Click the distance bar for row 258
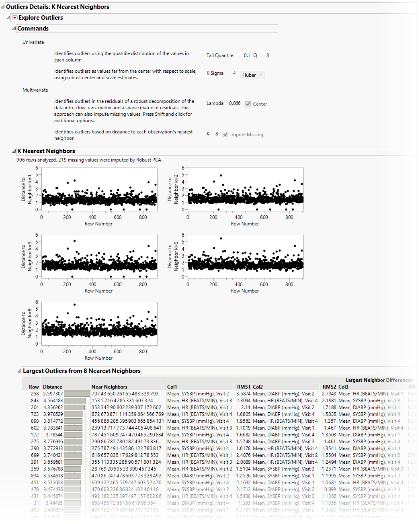The height and width of the screenshot is (524, 420). coord(77,394)
